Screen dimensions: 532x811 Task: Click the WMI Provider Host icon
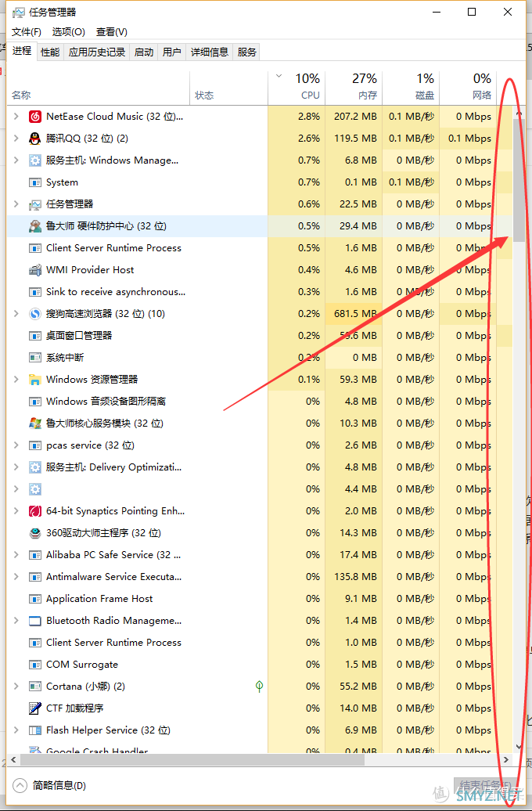pyautogui.click(x=34, y=270)
